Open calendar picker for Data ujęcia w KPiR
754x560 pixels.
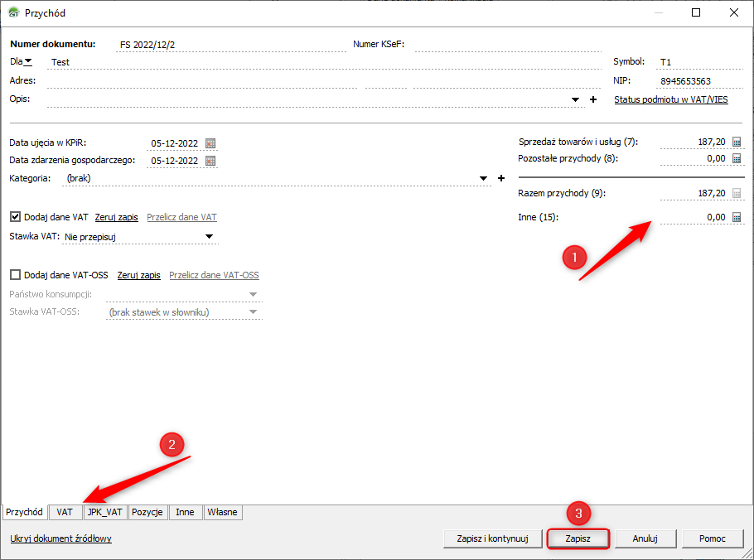pos(210,143)
